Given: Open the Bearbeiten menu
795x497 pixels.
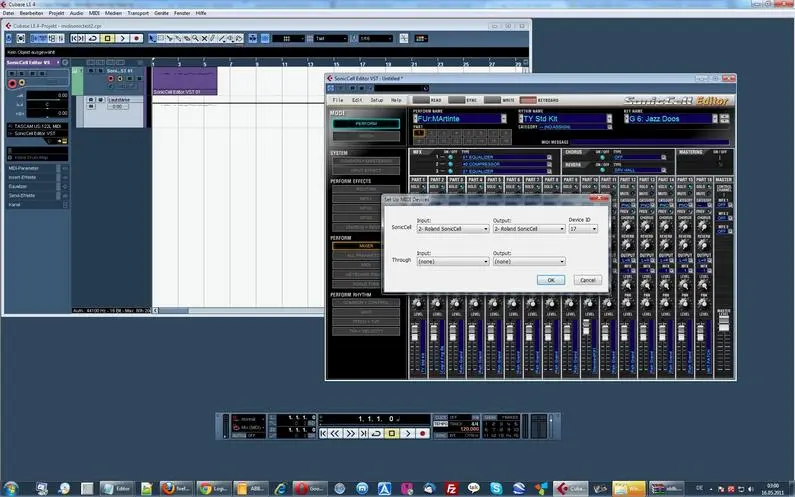Looking at the screenshot, I should 31,13.
